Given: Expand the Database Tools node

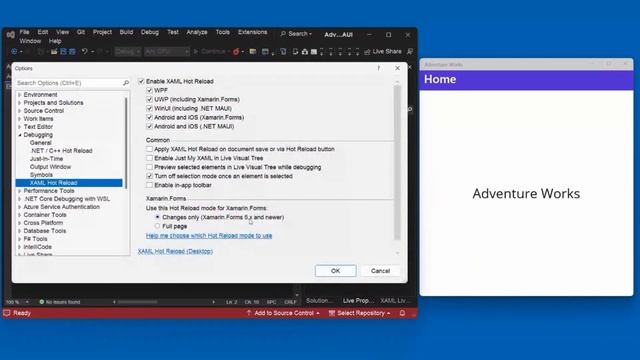Looking at the screenshot, I should tap(20, 231).
